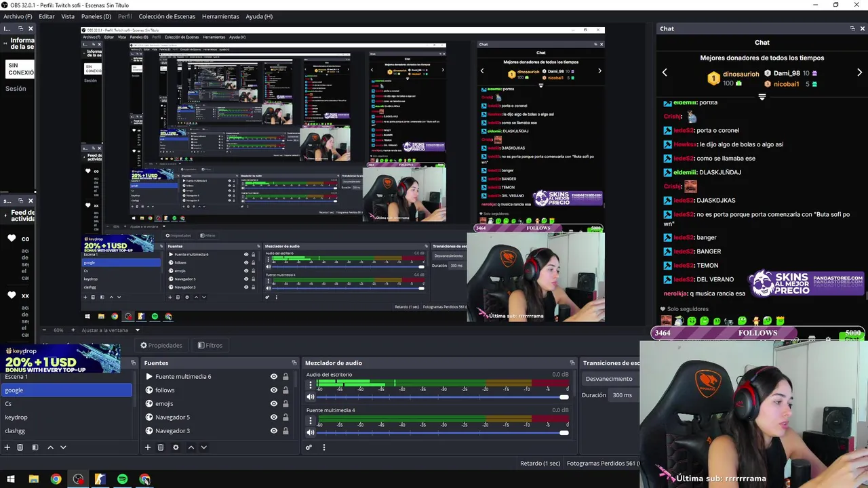This screenshot has width=868, height=488.
Task: Show previous donor with left chat arrow
Action: [x=665, y=73]
